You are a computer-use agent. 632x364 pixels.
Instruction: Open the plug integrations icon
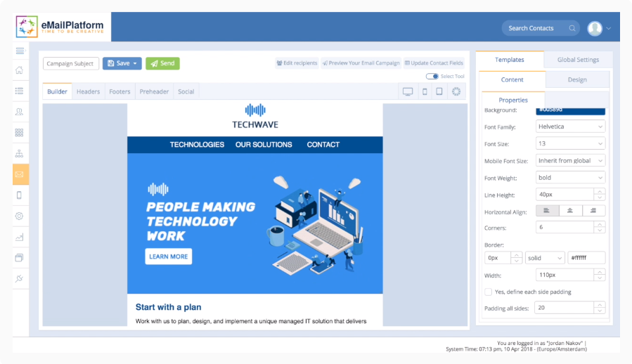point(20,278)
